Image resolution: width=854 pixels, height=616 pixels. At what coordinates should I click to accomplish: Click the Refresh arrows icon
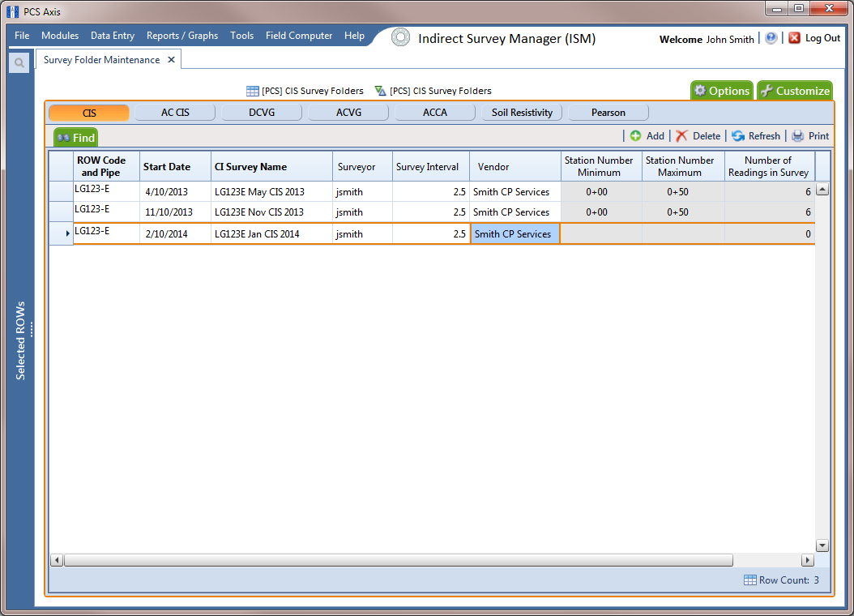(x=738, y=135)
